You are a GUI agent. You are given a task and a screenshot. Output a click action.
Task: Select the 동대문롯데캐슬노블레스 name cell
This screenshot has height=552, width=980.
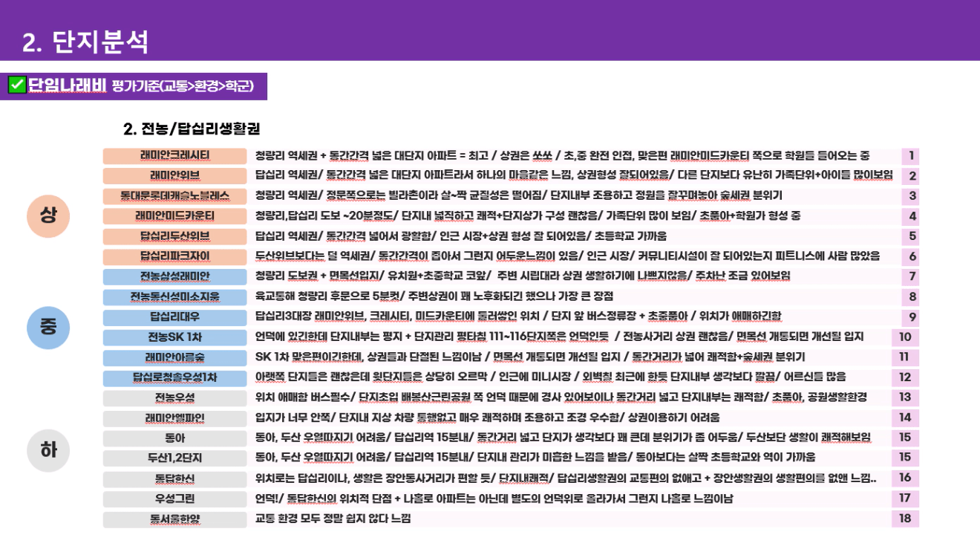174,196
